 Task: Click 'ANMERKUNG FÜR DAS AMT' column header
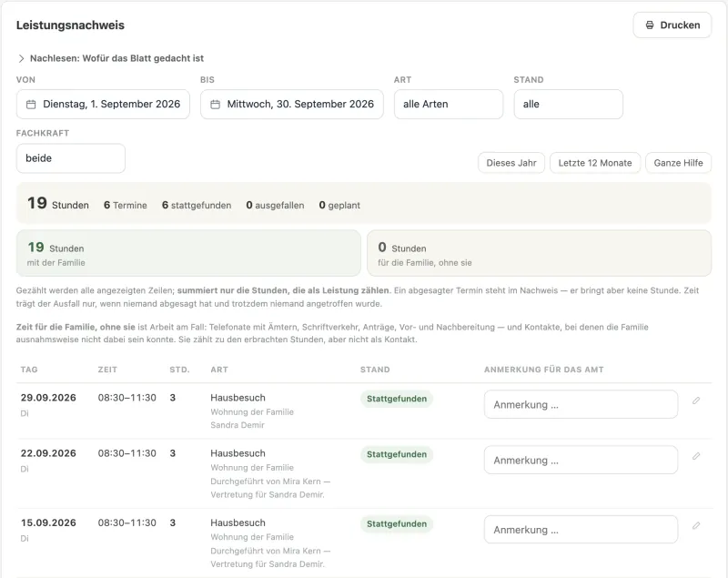(543, 370)
